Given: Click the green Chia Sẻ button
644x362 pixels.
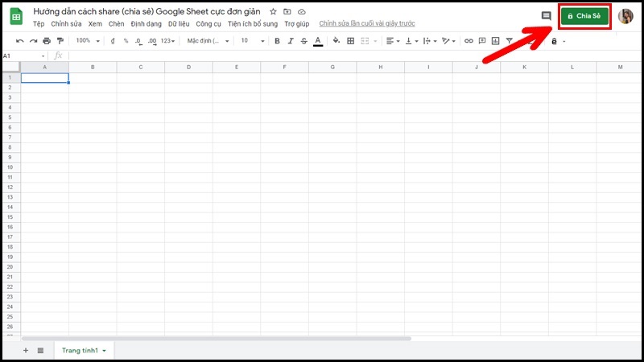Looking at the screenshot, I should [x=584, y=16].
